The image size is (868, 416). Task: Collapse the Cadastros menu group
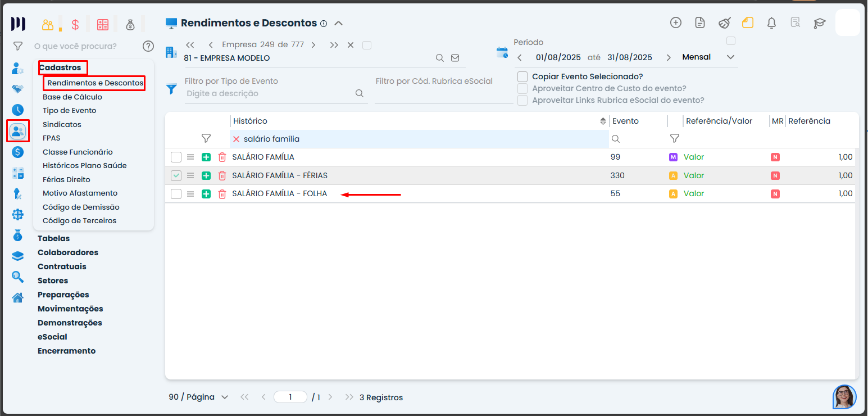pyautogui.click(x=60, y=67)
